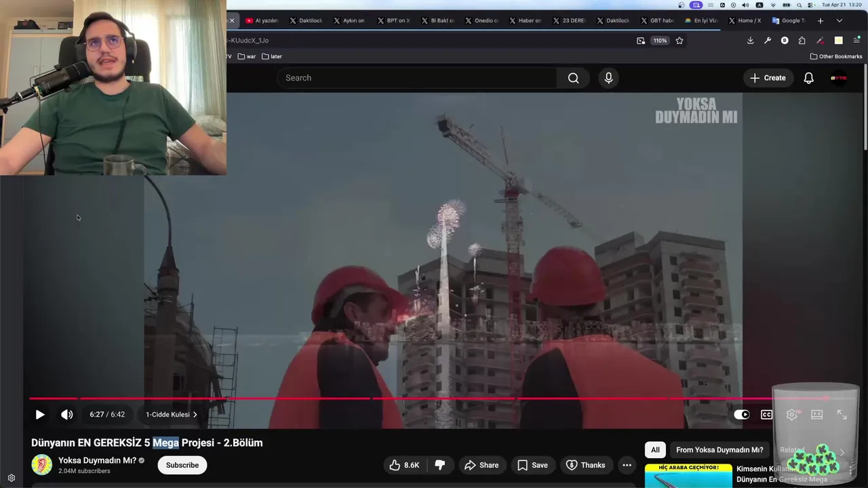This screenshot has width=868, height=488.
Task: Close the current YouTube browser tab
Action: click(232, 20)
